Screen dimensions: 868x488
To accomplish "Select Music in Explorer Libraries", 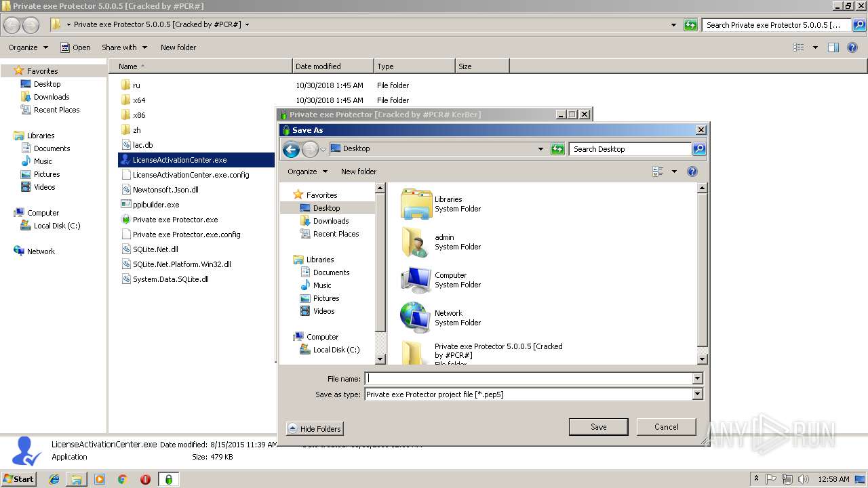I will pos(43,161).
